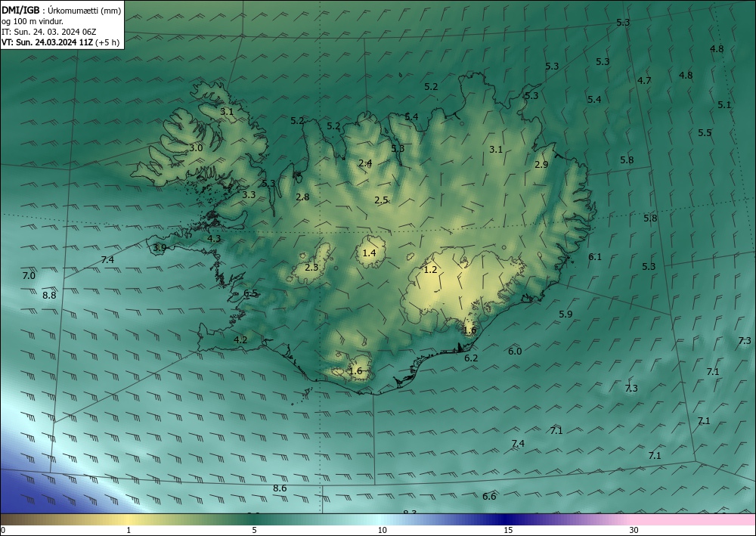Click the 8.8 value on the map
This screenshot has height=536, width=756.
tap(49, 295)
